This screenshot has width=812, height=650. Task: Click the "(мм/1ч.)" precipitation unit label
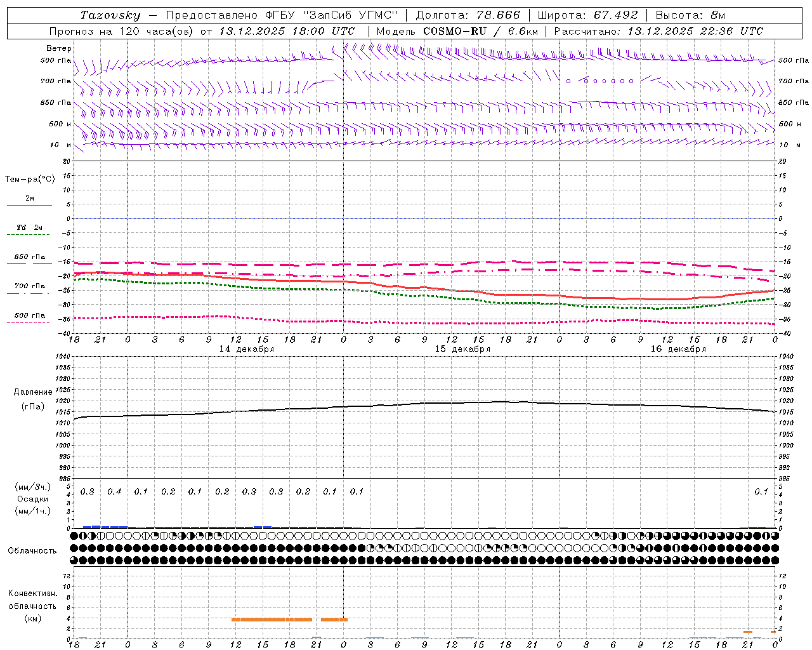pyautogui.click(x=33, y=510)
